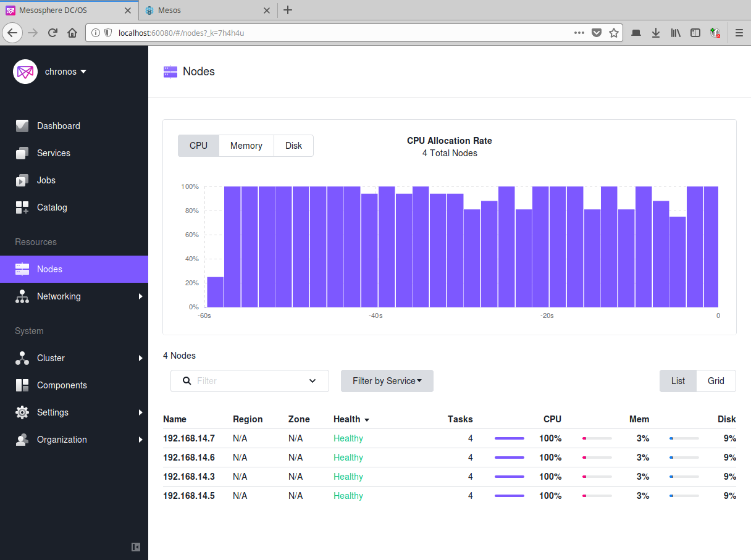The image size is (751, 560).
Task: Sort table by Region column
Action: [248, 419]
